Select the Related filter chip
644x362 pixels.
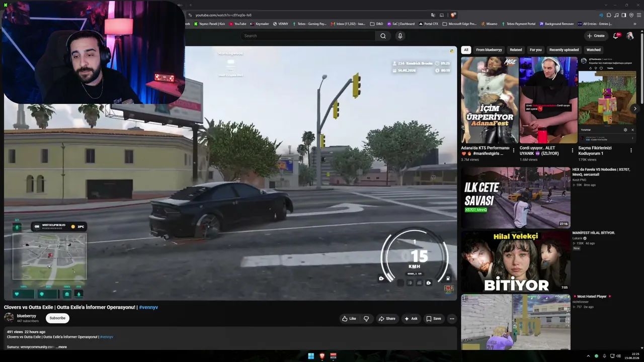point(516,50)
